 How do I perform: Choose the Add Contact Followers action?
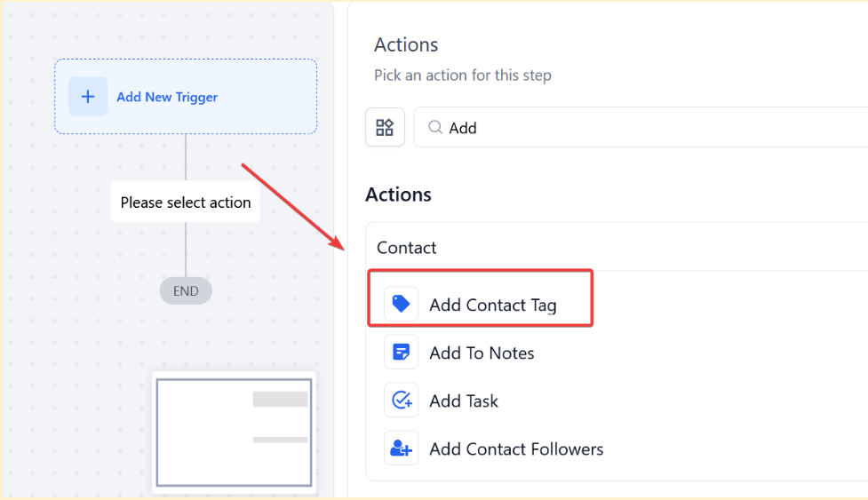point(516,448)
